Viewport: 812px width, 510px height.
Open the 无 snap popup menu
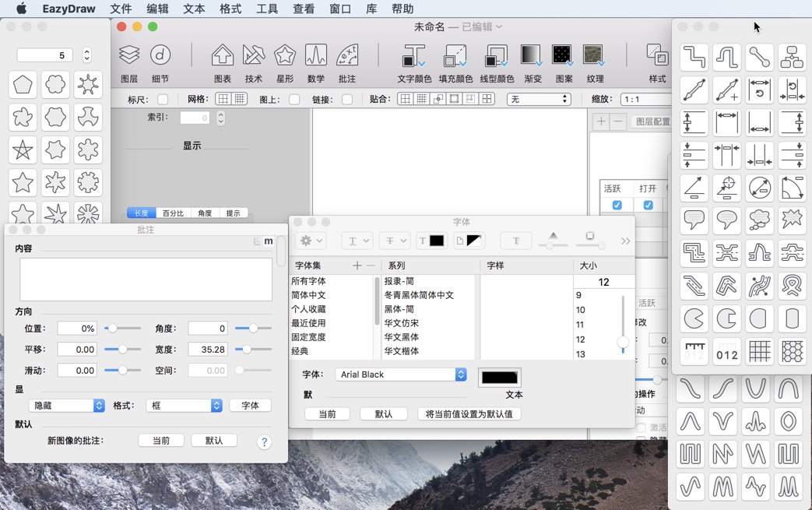(539, 99)
